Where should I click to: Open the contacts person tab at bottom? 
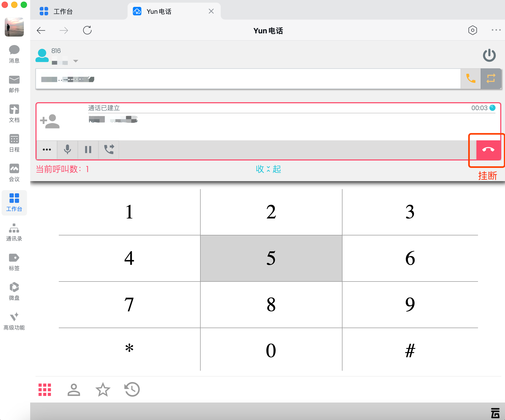click(74, 390)
